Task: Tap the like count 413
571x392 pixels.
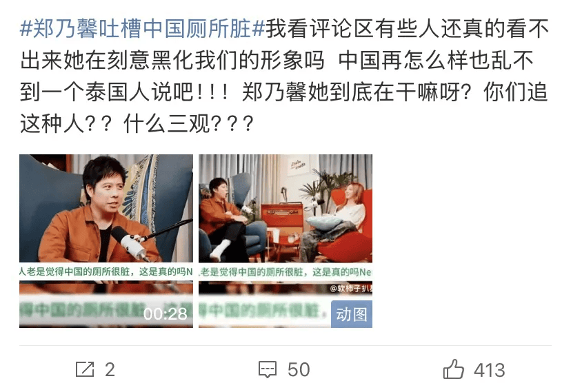Action: click(x=490, y=370)
